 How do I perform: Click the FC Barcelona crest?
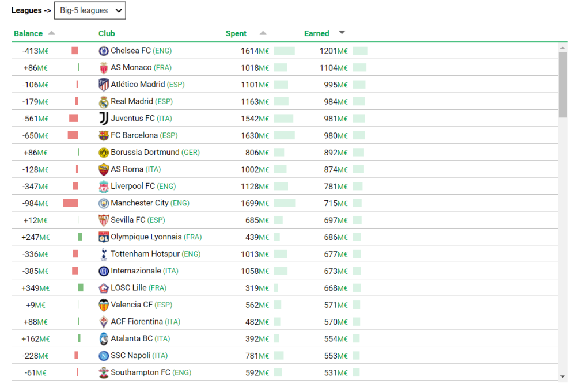click(104, 135)
